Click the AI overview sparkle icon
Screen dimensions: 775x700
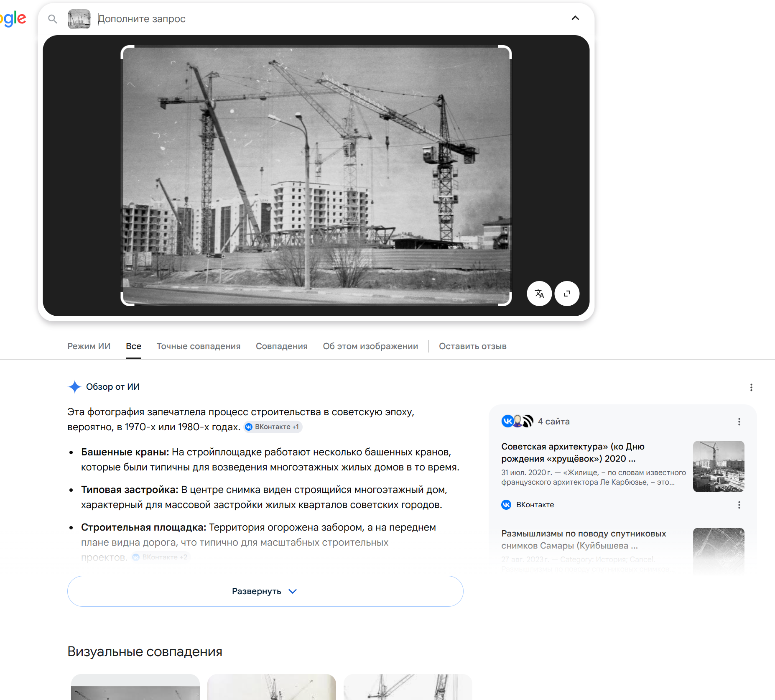[x=74, y=387]
